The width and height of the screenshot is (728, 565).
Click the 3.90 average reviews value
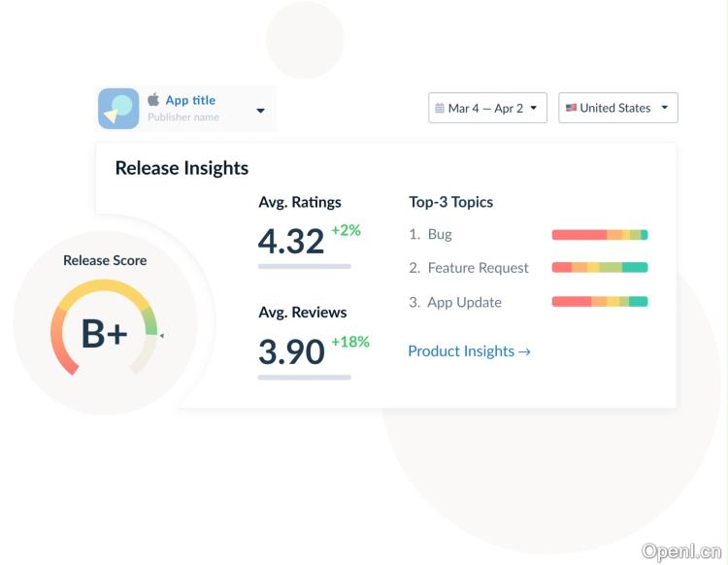[291, 351]
